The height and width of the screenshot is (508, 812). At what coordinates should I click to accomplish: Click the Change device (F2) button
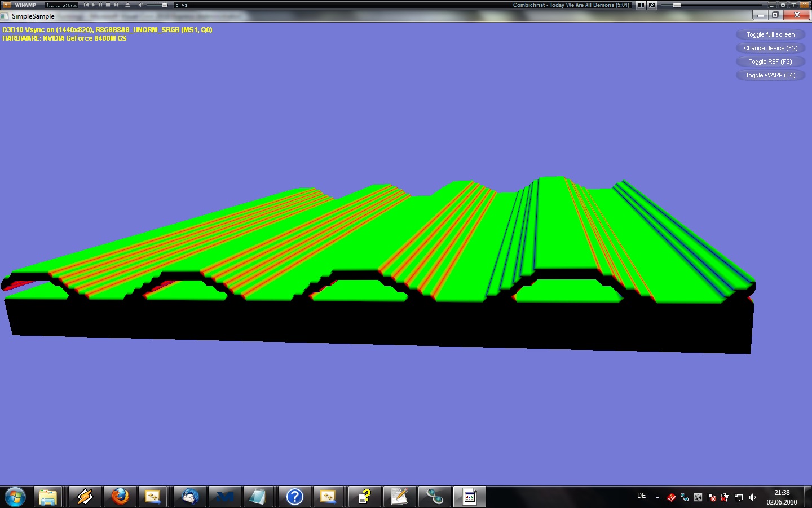click(770, 48)
